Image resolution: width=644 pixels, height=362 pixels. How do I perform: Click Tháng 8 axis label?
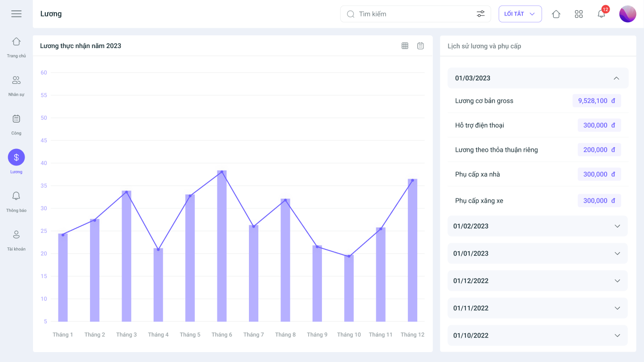(x=286, y=335)
